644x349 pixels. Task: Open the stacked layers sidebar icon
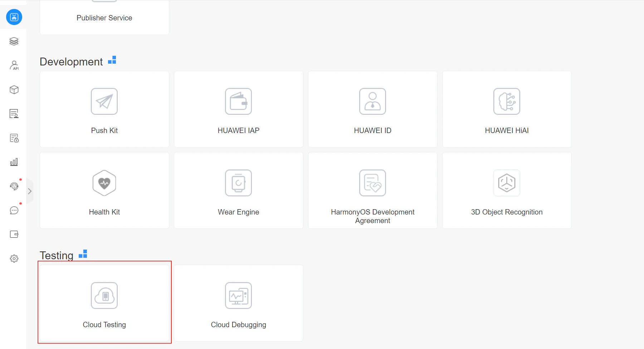point(14,41)
